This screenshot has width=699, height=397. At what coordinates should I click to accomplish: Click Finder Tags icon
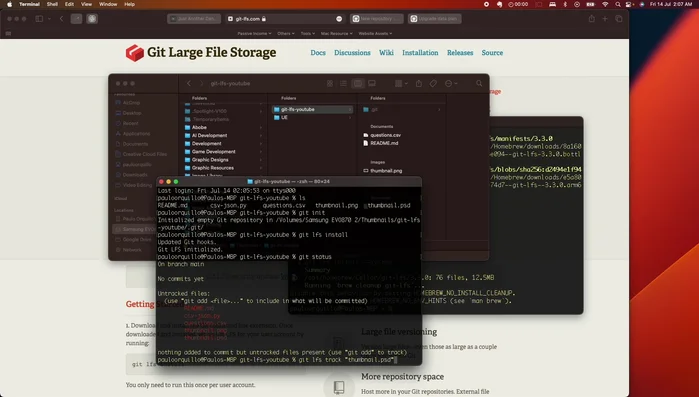[x=433, y=83]
